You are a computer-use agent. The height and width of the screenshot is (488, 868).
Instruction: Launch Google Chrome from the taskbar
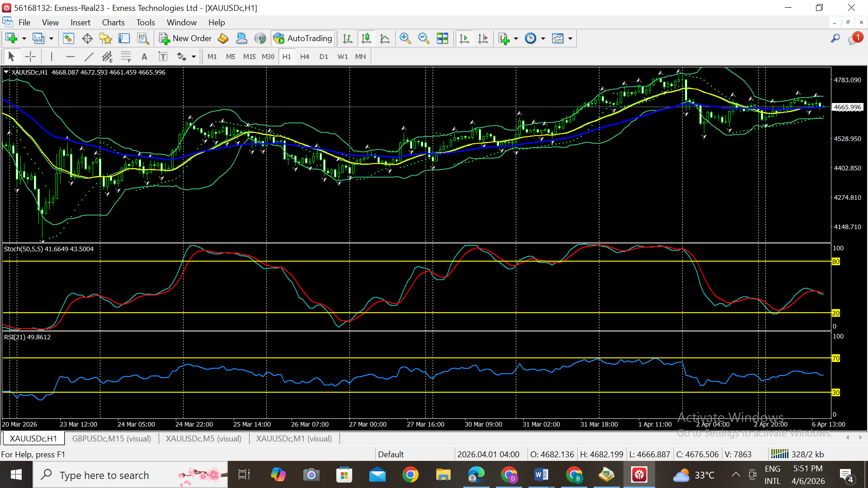tap(410, 474)
